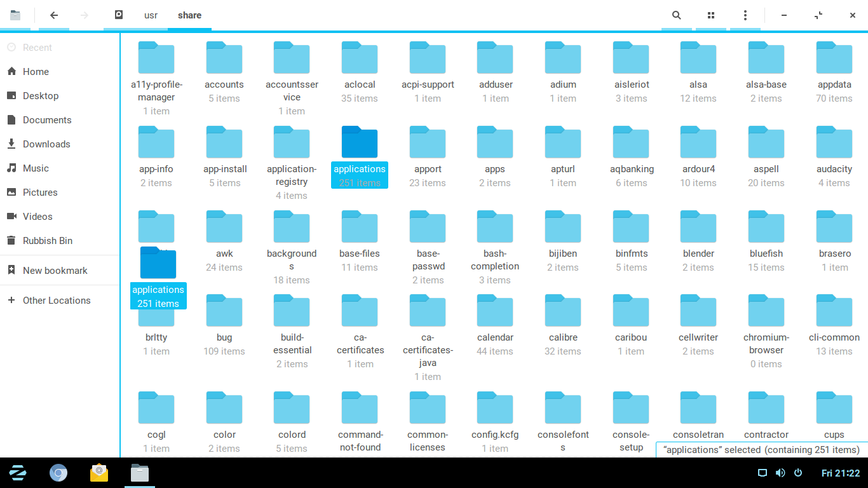Open Downloads in the sidebar

[x=46, y=144]
